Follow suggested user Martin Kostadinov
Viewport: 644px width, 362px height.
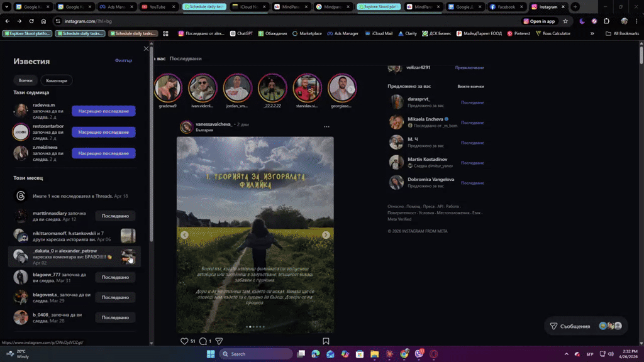pos(472,163)
